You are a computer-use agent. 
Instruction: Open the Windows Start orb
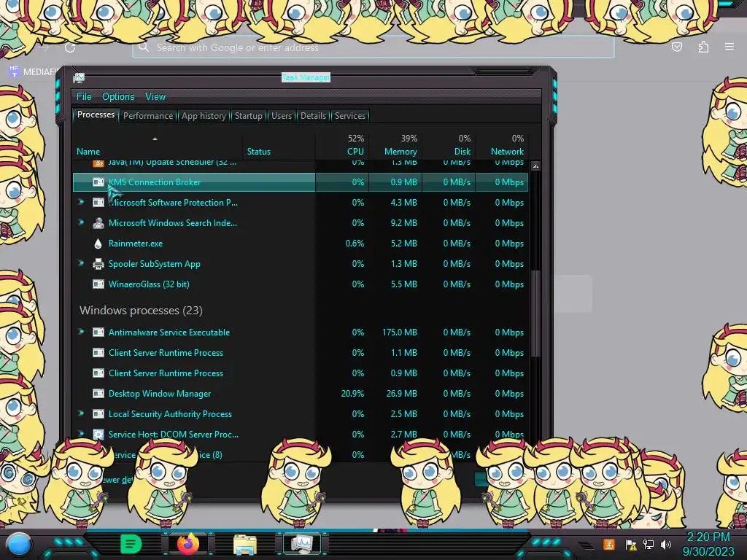click(x=18, y=545)
